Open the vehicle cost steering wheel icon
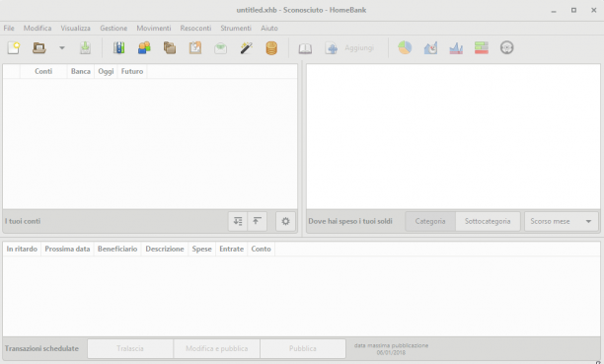Screen dimensions: 604x364 [506, 47]
